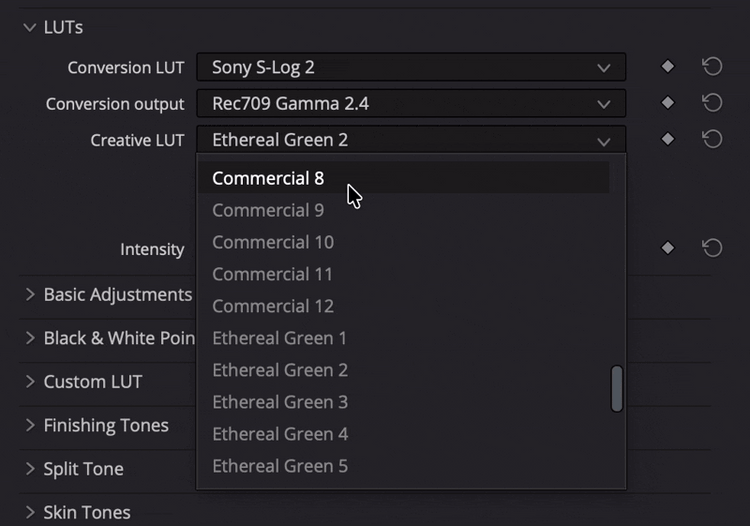The height and width of the screenshot is (526, 750).
Task: Pick Commercial 12 option
Action: (x=404, y=306)
